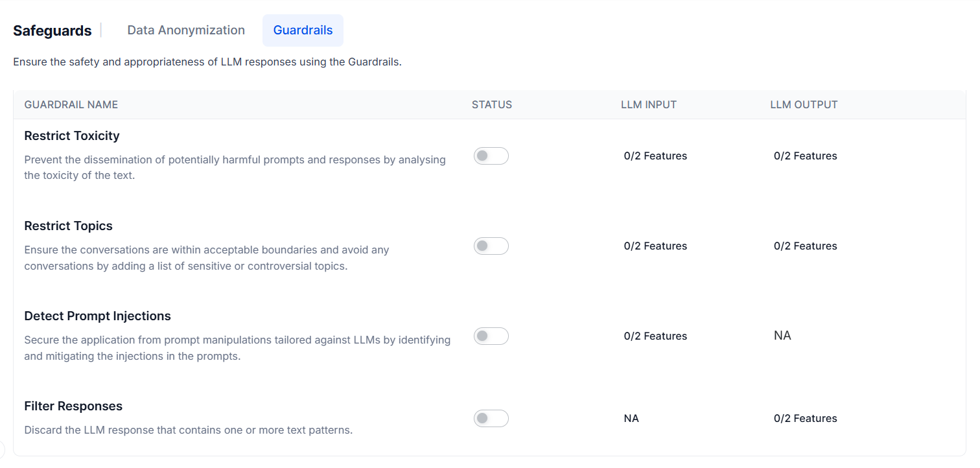Viewport: 980px width, 468px height.
Task: Switch to the Data Anonymization tab
Action: pyautogui.click(x=186, y=30)
